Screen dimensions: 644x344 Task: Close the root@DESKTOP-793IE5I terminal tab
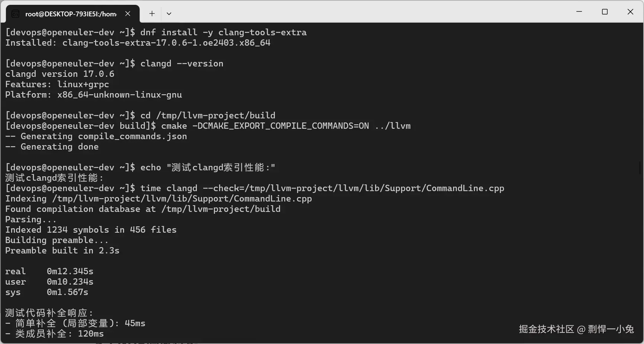128,14
